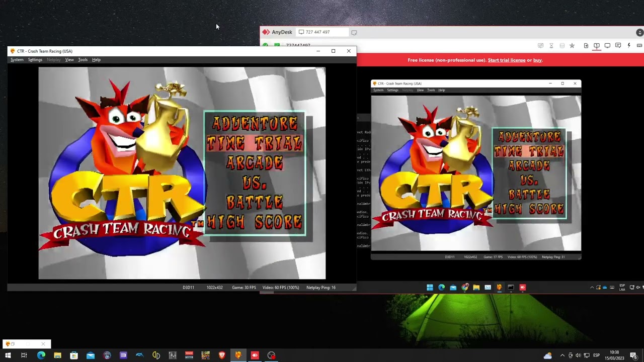644x362 pixels.
Task: Click the 10:38 clock and date
Action: pyautogui.click(x=614, y=355)
